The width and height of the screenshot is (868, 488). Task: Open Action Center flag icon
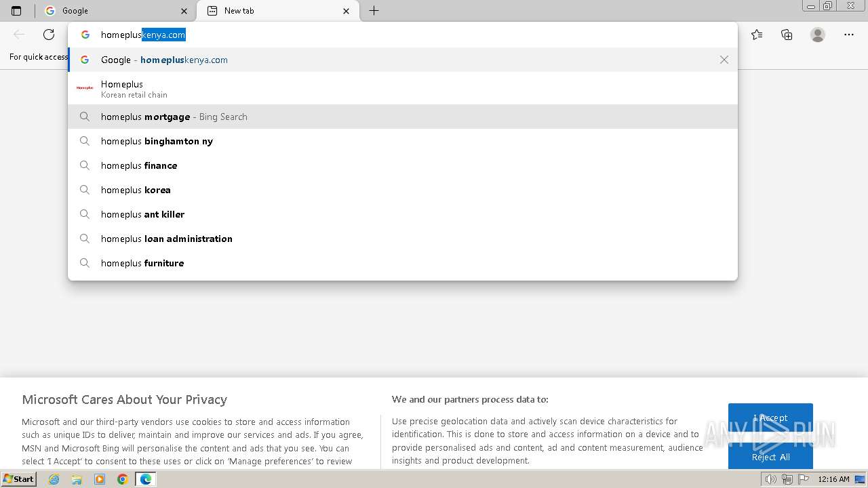[804, 479]
